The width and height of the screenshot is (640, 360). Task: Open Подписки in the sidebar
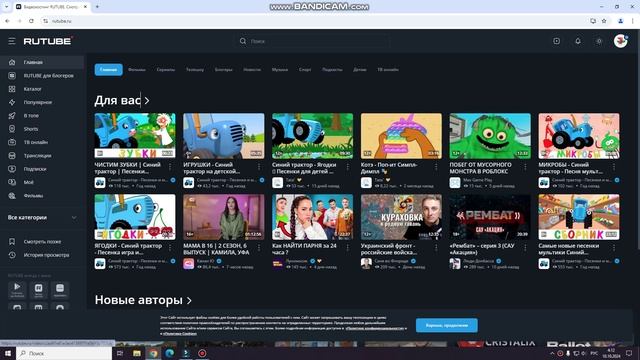click(42, 169)
